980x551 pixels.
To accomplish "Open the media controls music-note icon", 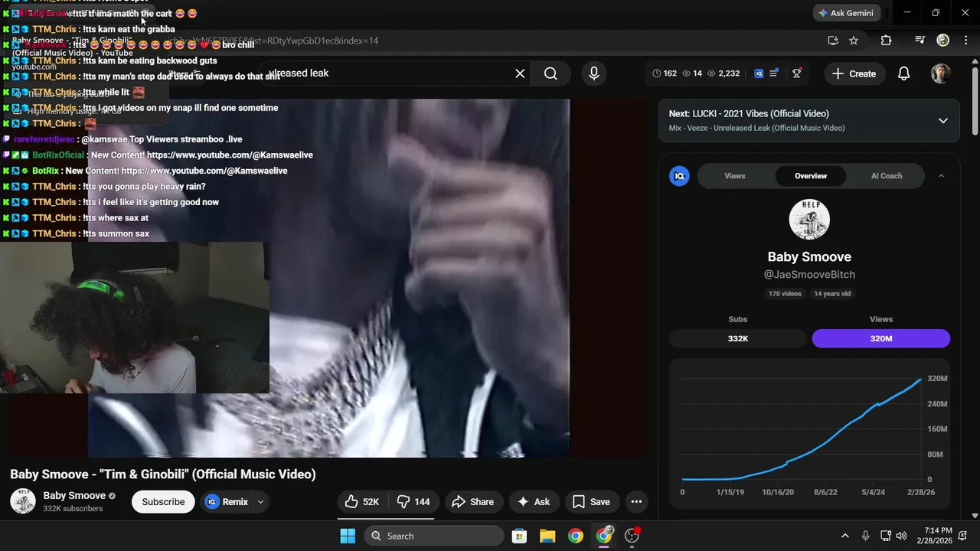I will 920,41.
